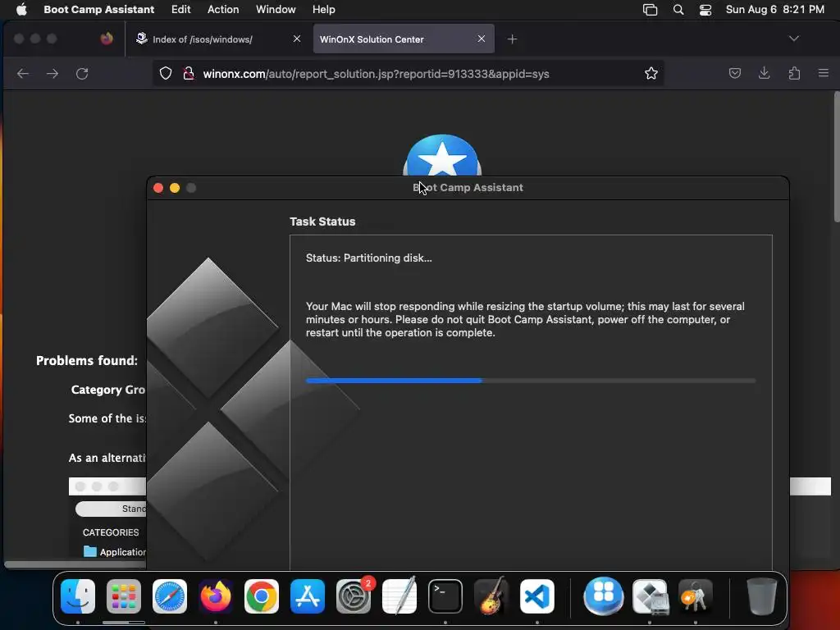Click the Firefox address bar URL
This screenshot has width=840, height=630.
(376, 74)
